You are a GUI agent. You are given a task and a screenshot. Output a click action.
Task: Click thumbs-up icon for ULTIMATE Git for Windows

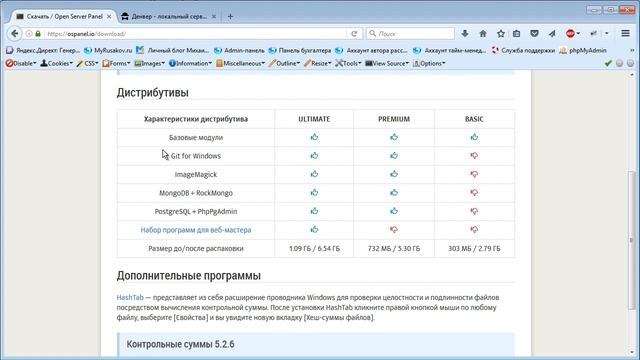(x=314, y=156)
